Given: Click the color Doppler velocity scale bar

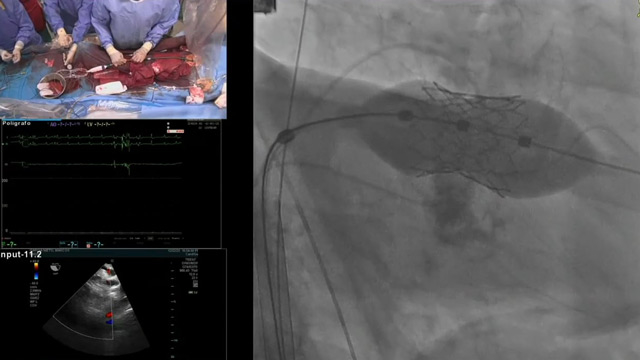Looking at the screenshot, I should pos(36,271).
